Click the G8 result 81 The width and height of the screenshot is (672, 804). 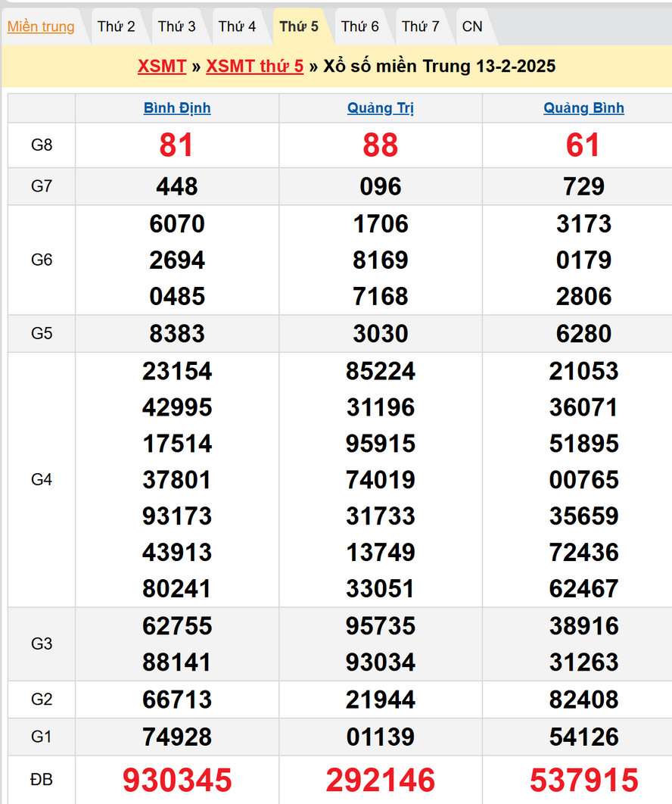(177, 145)
